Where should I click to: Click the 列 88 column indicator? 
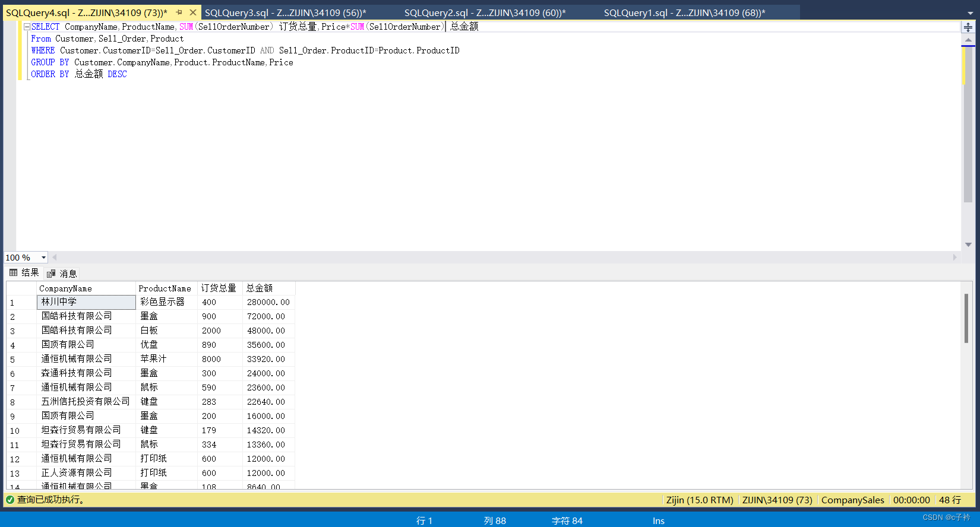click(x=495, y=520)
